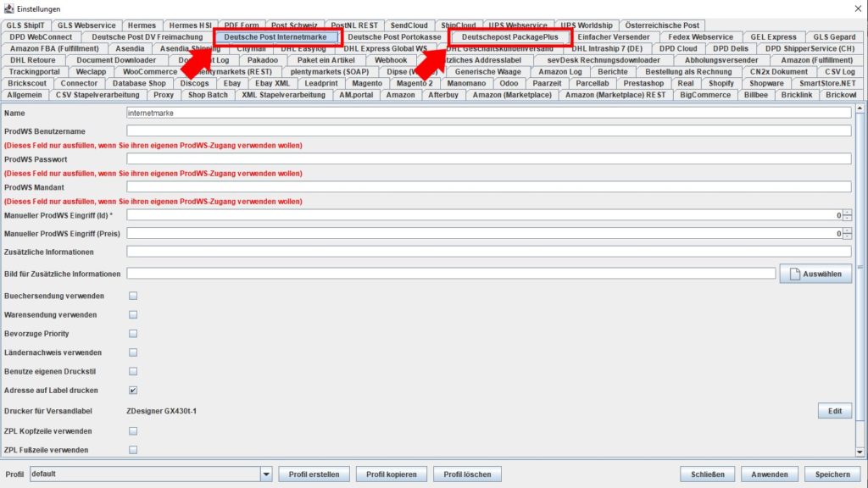Uncheck Adresse auf Label drucken
This screenshot has width=868, height=488.
coord(133,390)
